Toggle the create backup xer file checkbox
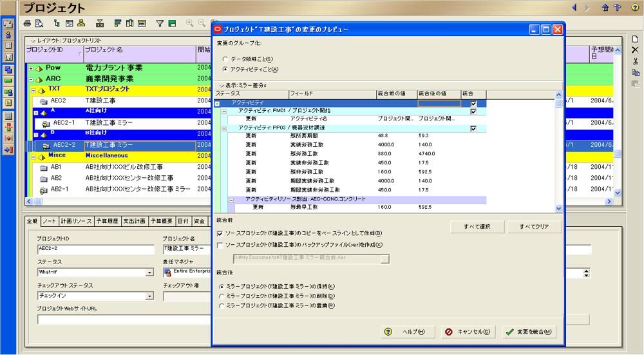 point(220,245)
